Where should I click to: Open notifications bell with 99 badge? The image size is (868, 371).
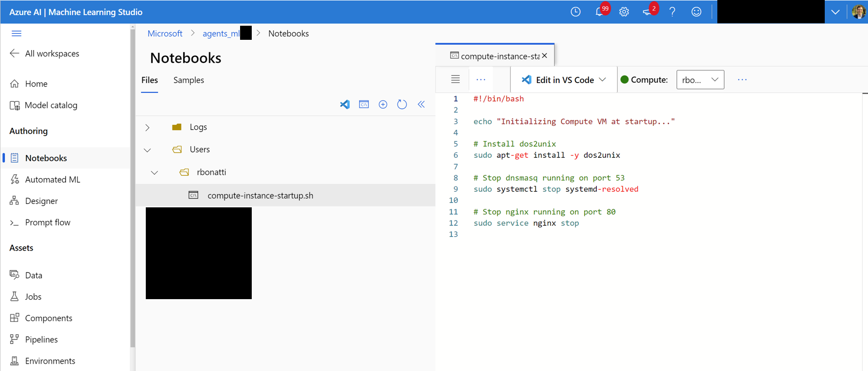coord(600,12)
